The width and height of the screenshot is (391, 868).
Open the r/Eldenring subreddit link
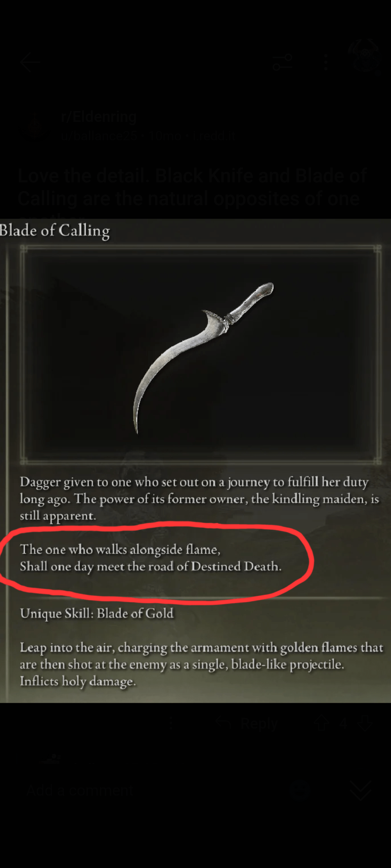(99, 117)
